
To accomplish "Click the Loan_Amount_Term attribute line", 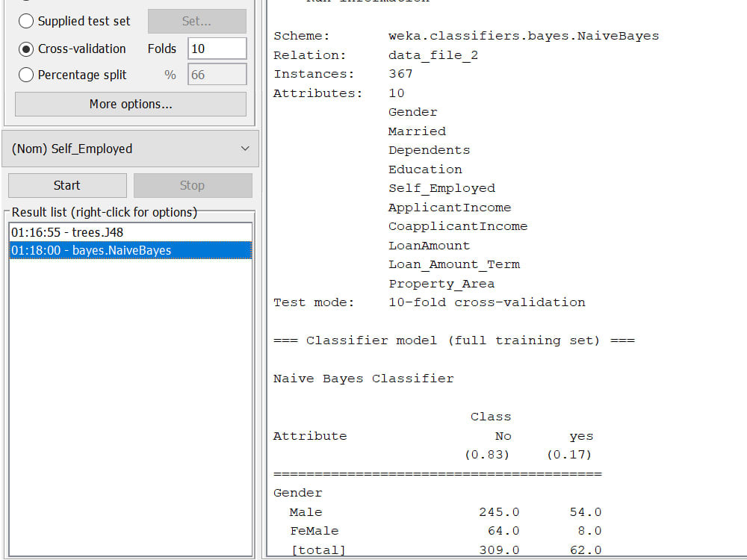I will (454, 265).
